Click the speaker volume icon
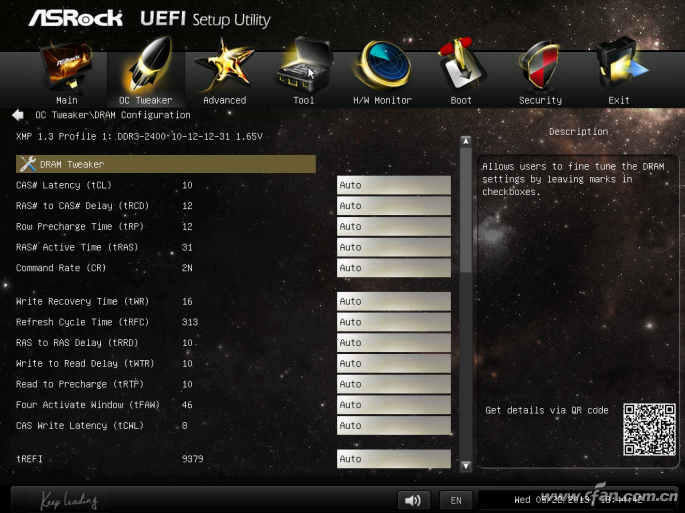685x513 pixels. click(413, 500)
